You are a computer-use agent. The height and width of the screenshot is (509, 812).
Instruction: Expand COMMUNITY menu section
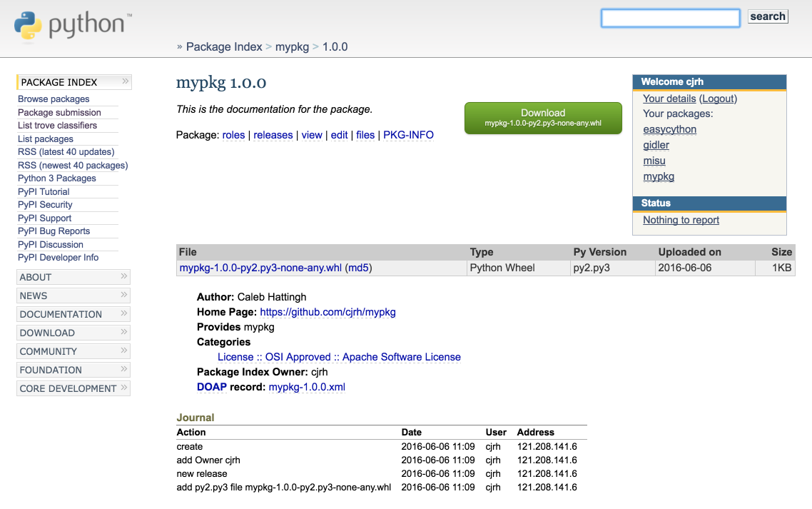pyautogui.click(x=73, y=351)
